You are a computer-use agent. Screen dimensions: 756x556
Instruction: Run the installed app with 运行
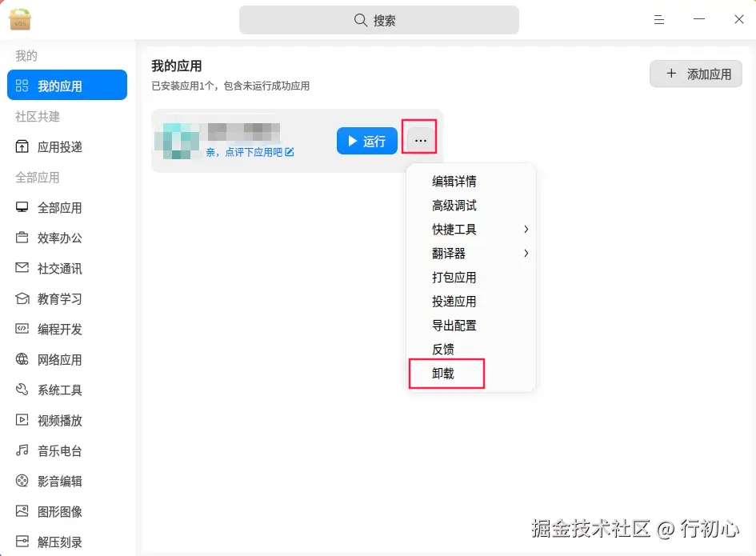367,141
